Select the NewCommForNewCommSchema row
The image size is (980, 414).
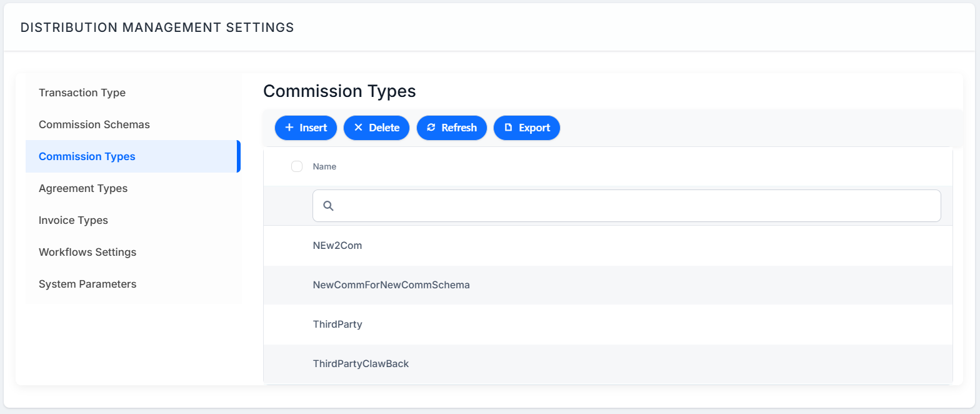coord(608,285)
